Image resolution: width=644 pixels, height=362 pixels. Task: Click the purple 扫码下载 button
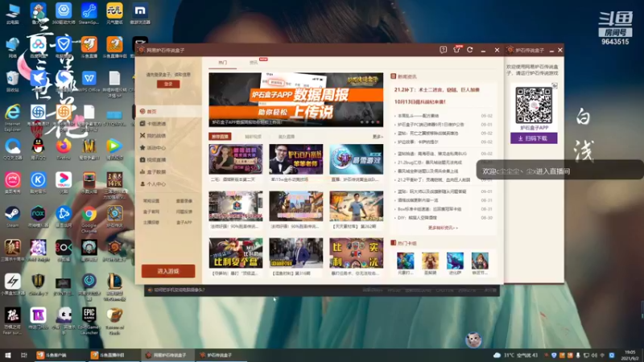click(x=534, y=138)
